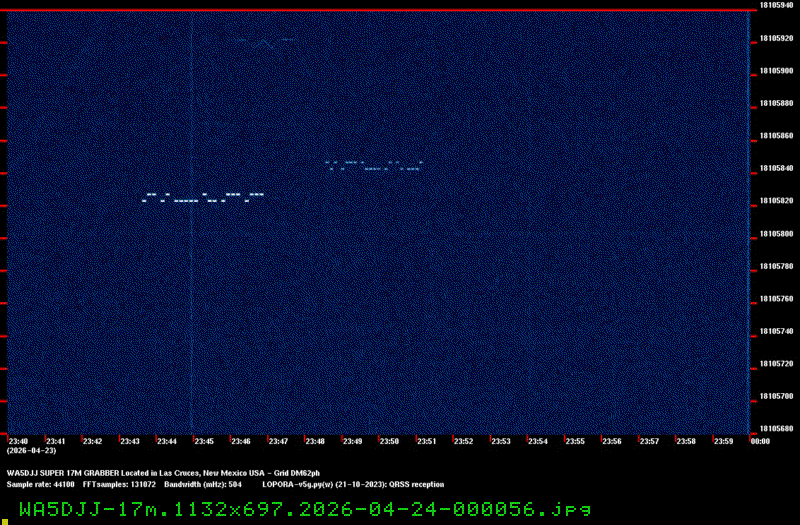This screenshot has height=525, width=800.
Task: Select the 23:43 time label
Action: pyautogui.click(x=130, y=441)
